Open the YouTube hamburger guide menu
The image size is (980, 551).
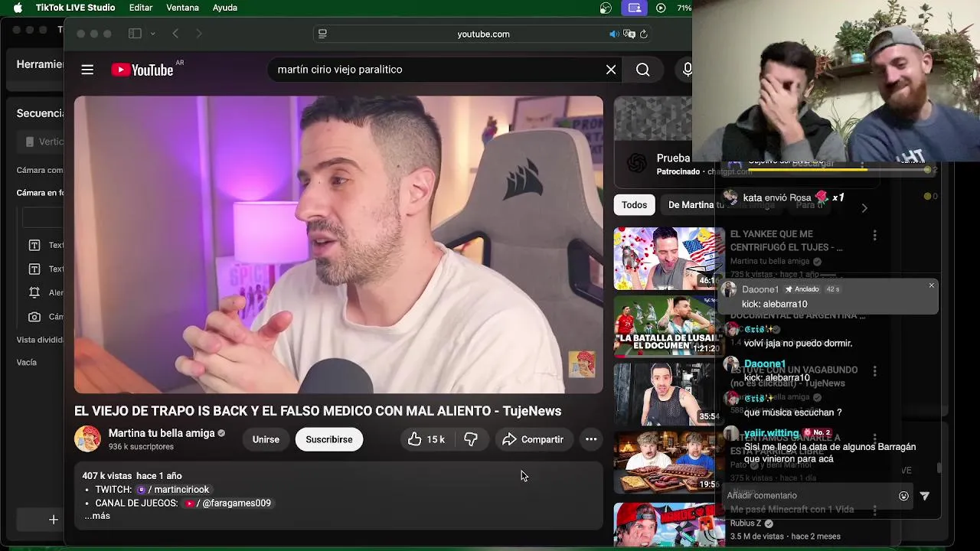coord(87,70)
